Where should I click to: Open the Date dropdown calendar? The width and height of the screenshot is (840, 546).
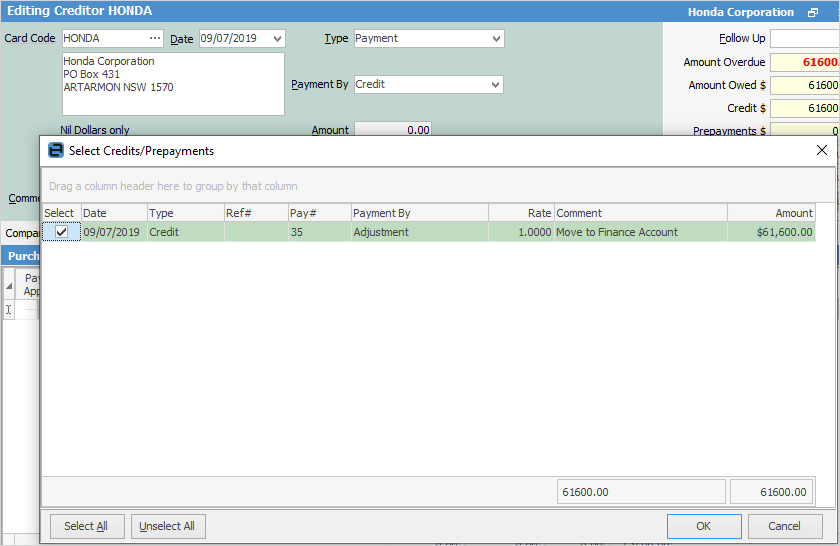coord(277,39)
